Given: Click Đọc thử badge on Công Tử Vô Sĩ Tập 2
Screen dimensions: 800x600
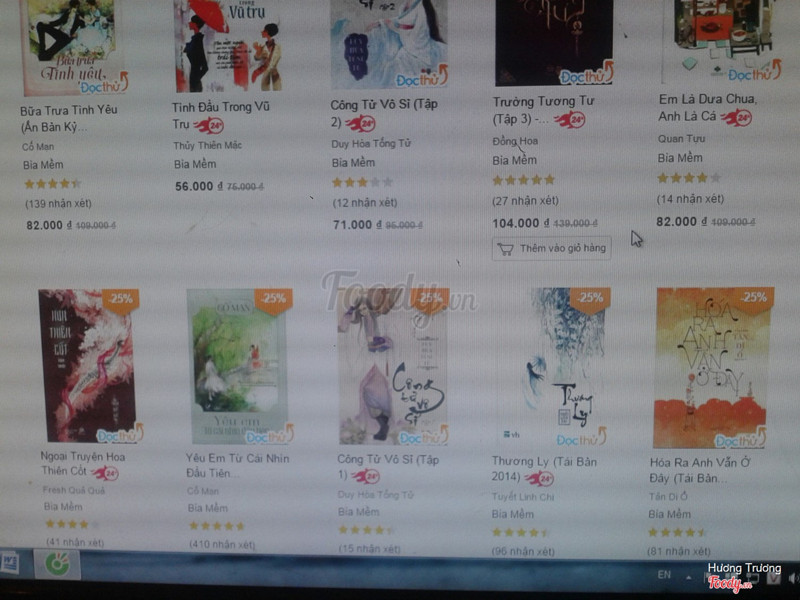Looking at the screenshot, I should click(422, 77).
